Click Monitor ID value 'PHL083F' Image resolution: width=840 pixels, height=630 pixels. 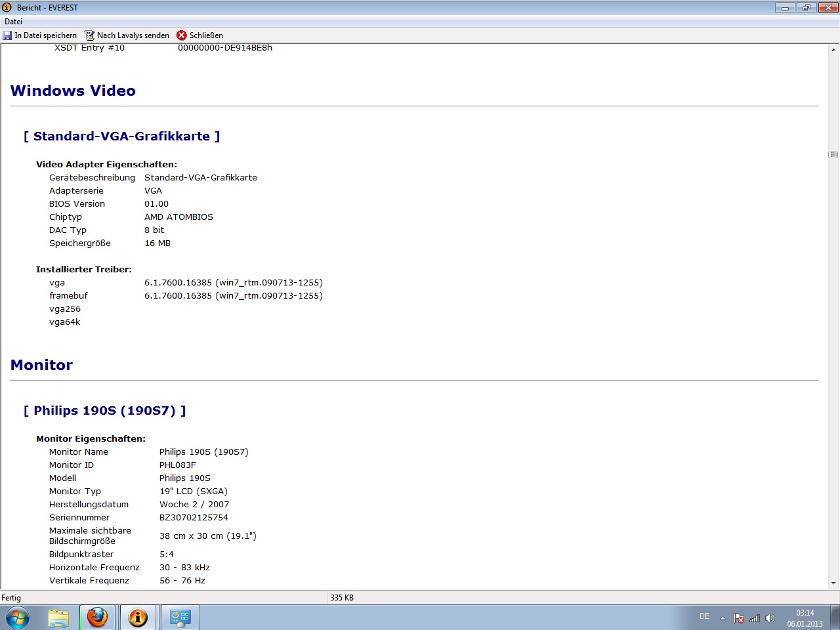point(178,465)
